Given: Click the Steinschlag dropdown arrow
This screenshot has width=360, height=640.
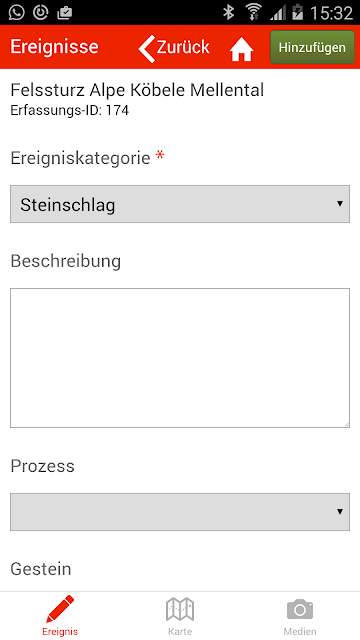Looking at the screenshot, I should click(340, 204).
